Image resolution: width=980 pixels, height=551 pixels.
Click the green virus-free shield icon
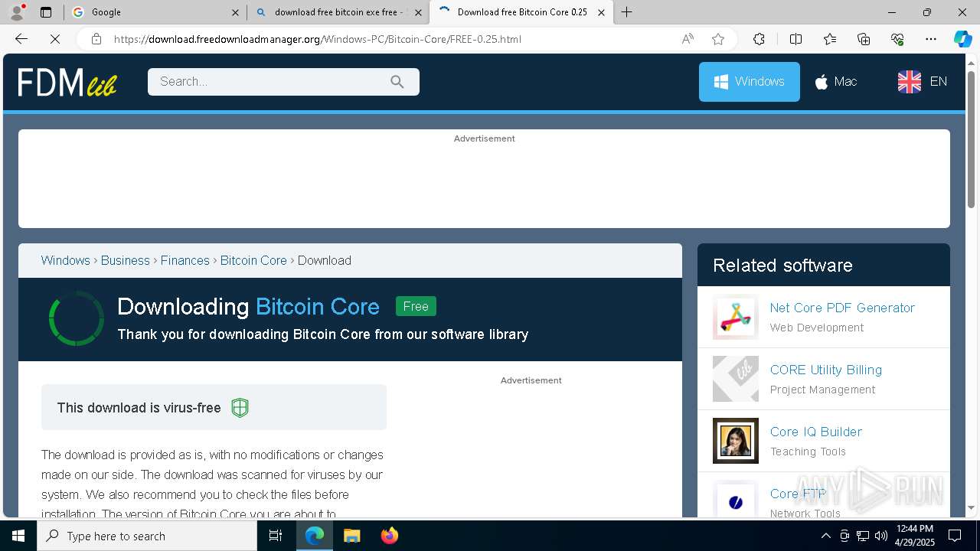point(240,408)
